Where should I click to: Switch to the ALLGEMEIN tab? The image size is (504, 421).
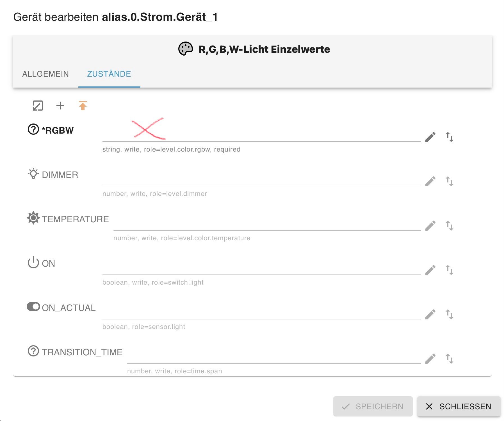45,74
